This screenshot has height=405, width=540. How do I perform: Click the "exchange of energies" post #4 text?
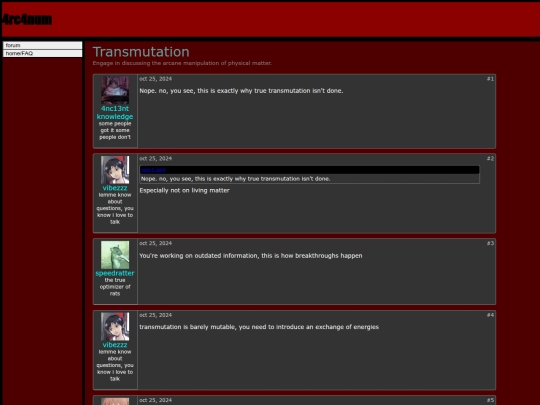coord(259,327)
